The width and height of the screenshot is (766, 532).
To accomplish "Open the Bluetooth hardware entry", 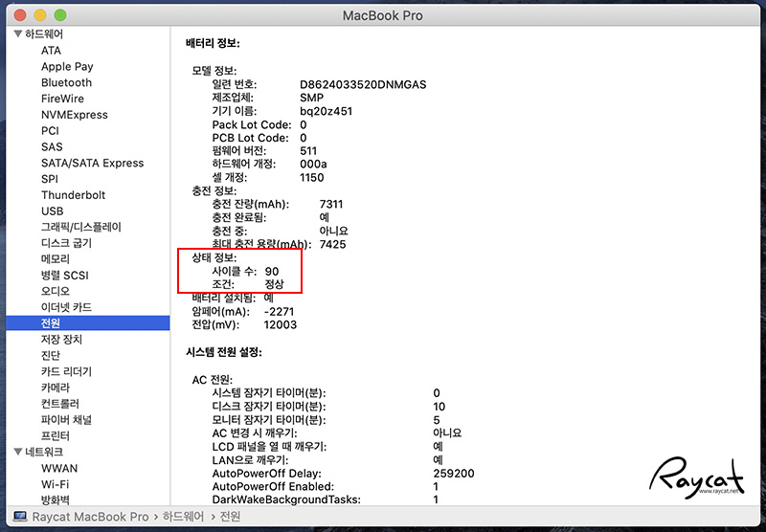I will point(66,82).
